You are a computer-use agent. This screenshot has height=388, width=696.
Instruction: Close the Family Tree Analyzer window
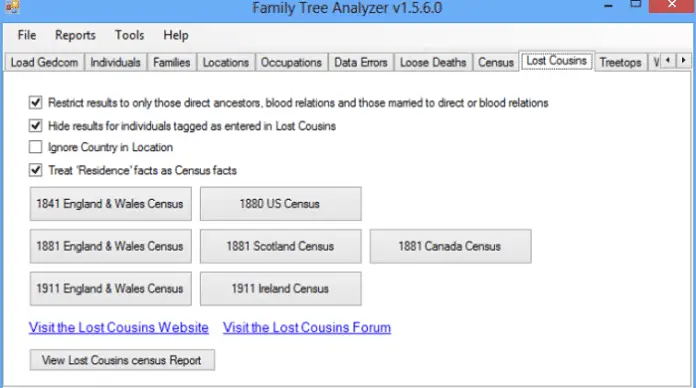pos(672,5)
